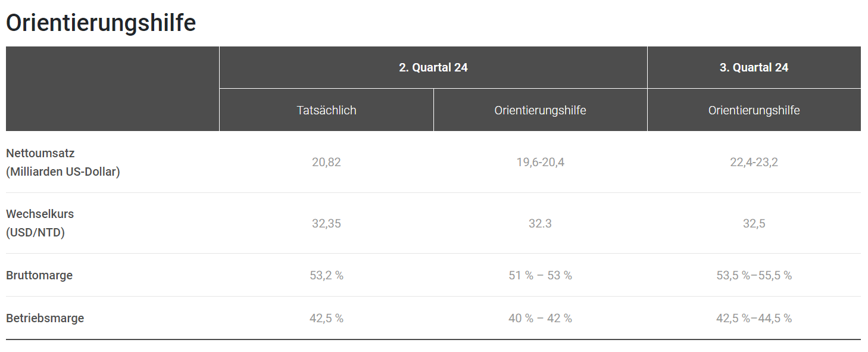
Task: Click the 22,4-23,2 guidance value
Action: click(x=754, y=162)
